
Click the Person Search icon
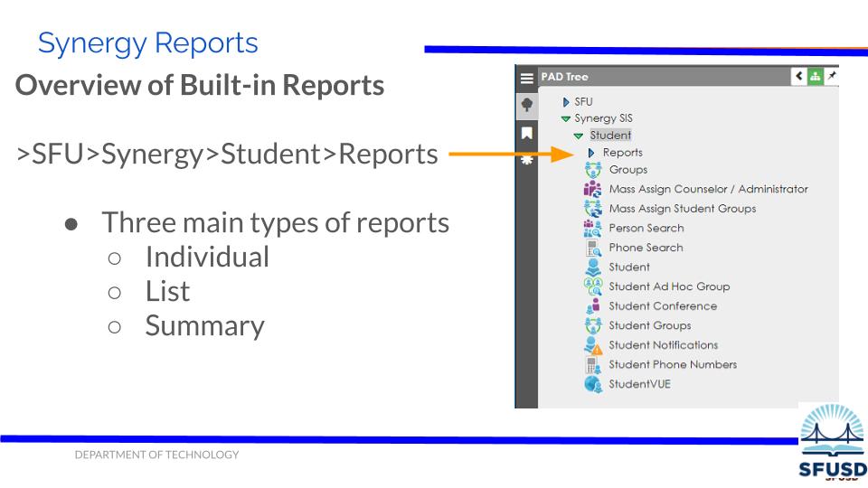coord(593,228)
